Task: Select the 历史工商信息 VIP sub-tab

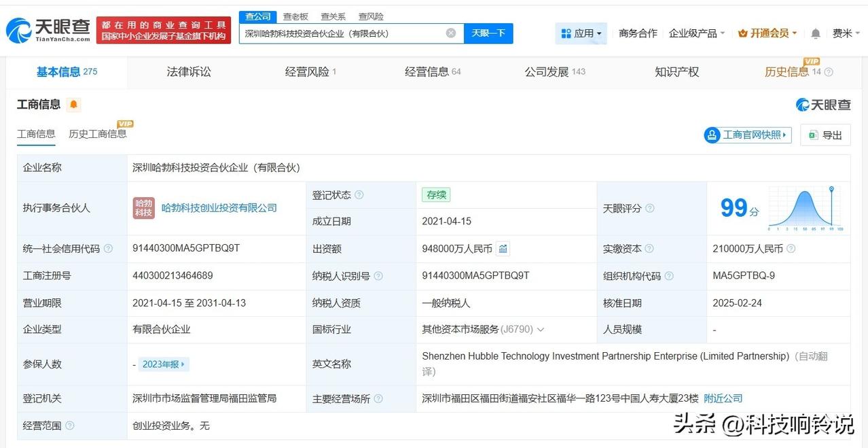Action: click(x=98, y=134)
